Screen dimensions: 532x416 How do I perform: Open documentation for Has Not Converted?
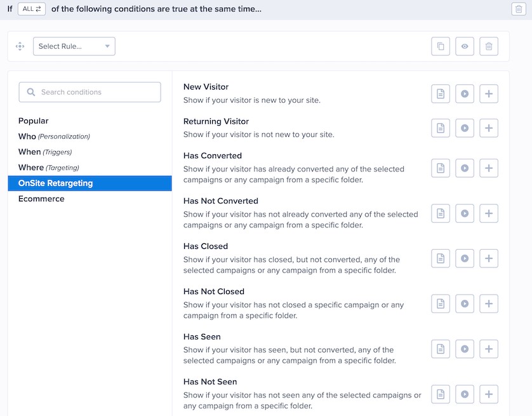point(441,213)
